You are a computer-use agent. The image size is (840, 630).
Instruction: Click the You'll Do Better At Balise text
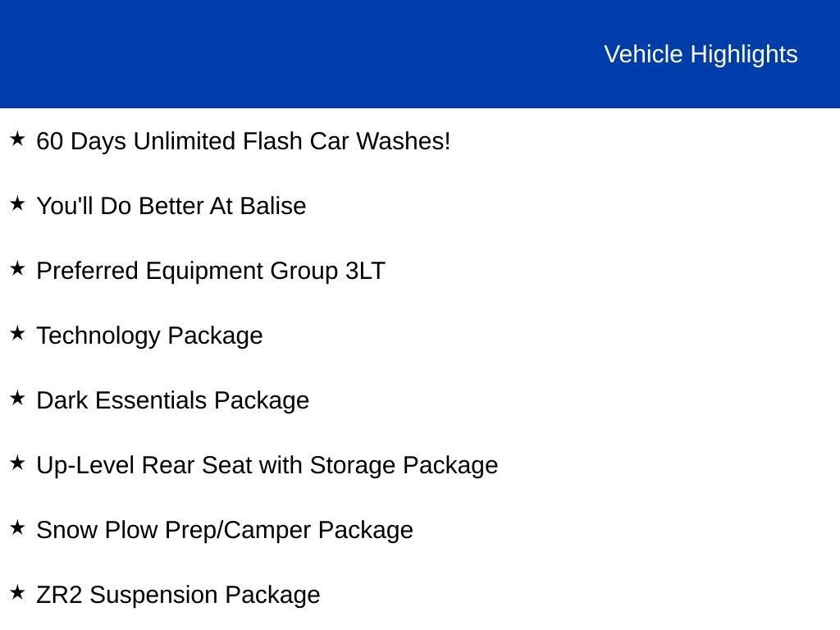171,206
